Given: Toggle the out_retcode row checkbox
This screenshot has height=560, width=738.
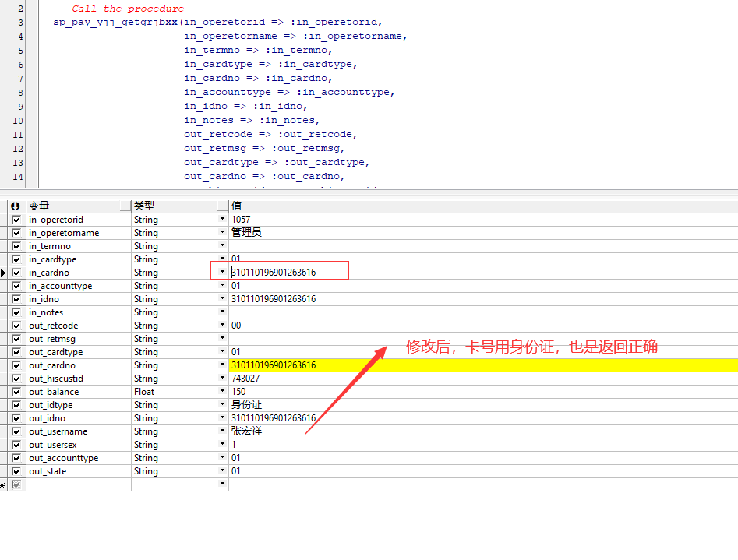Looking at the screenshot, I should pos(16,326).
